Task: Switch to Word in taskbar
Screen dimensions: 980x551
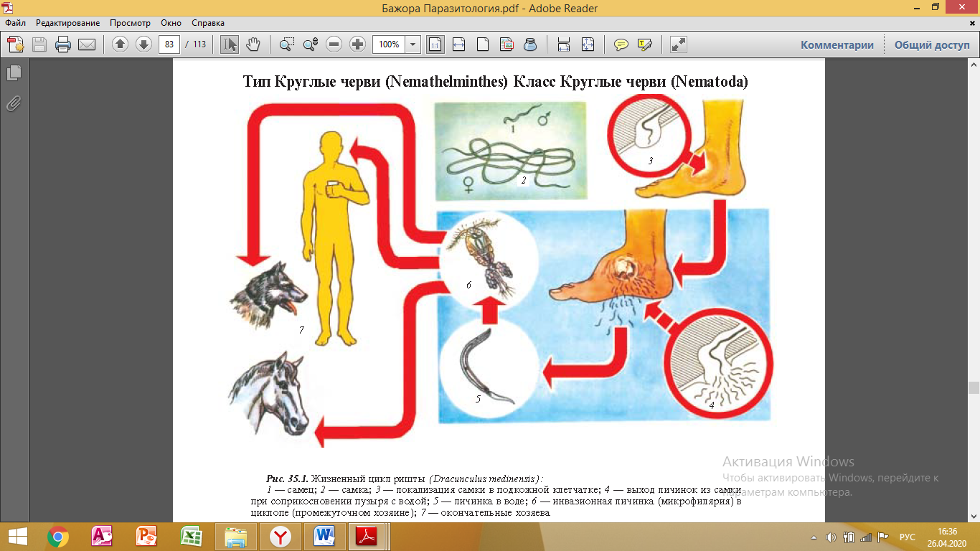Action: 324,537
